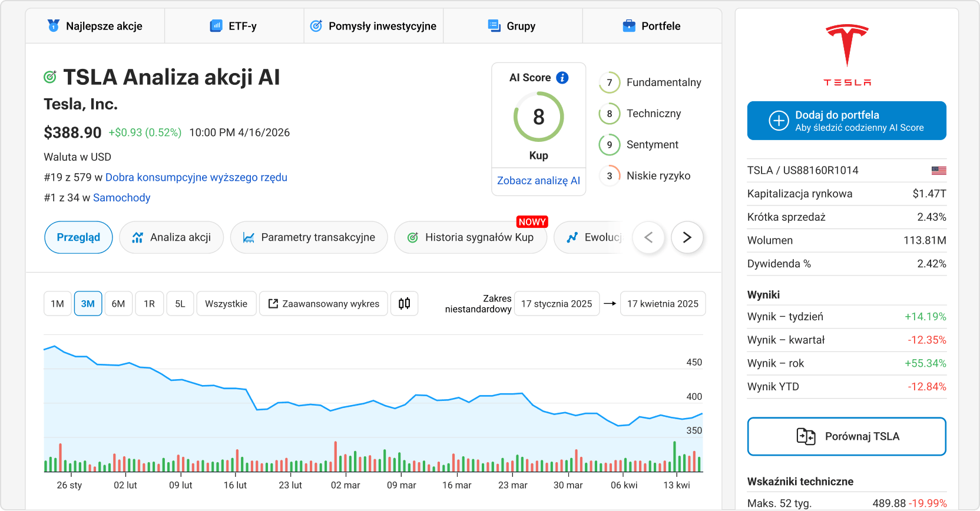980x511 pixels.
Task: Open the ETF-y tab
Action: pos(234,26)
